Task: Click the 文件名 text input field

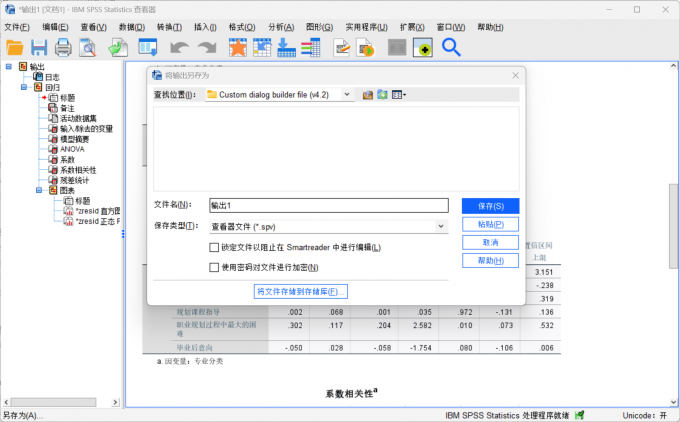Action: (x=328, y=205)
